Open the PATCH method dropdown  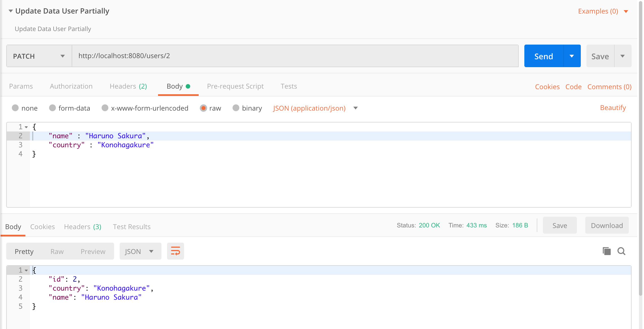(39, 56)
